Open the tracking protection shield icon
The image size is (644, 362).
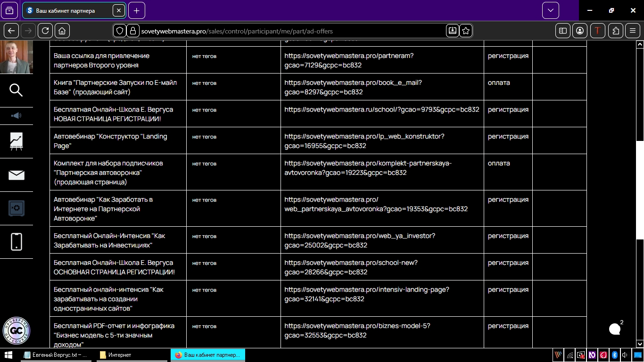click(x=120, y=31)
